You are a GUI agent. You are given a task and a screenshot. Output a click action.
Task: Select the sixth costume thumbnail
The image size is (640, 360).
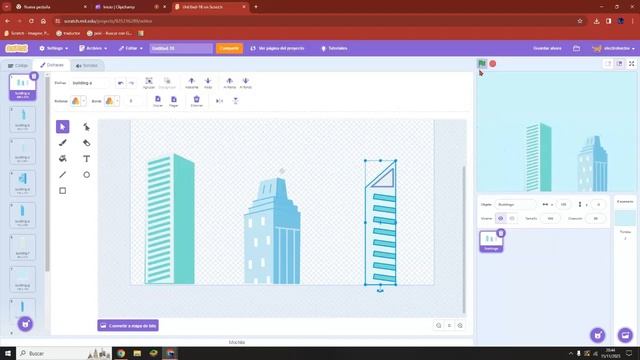22,247
